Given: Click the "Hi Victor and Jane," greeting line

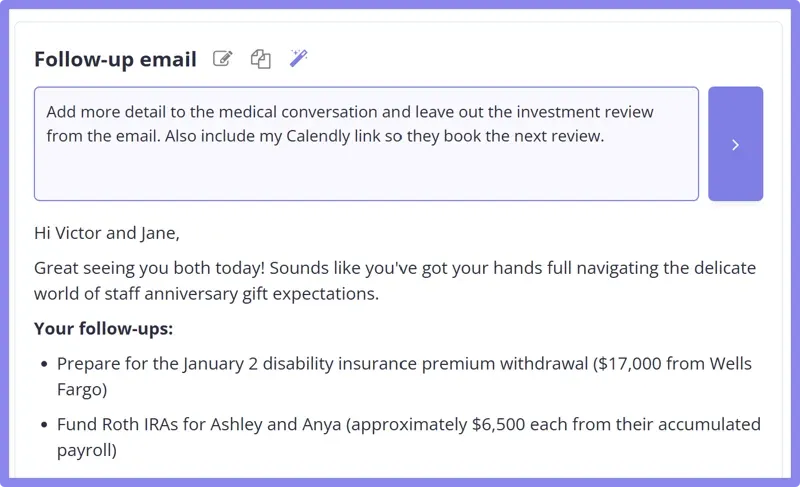Looking at the screenshot, I should (107, 234).
